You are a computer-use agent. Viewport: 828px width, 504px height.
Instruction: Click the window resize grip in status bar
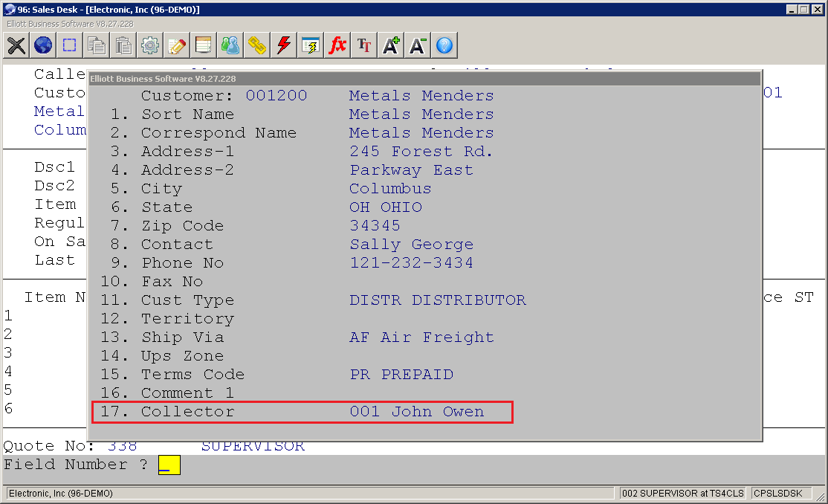[820, 496]
